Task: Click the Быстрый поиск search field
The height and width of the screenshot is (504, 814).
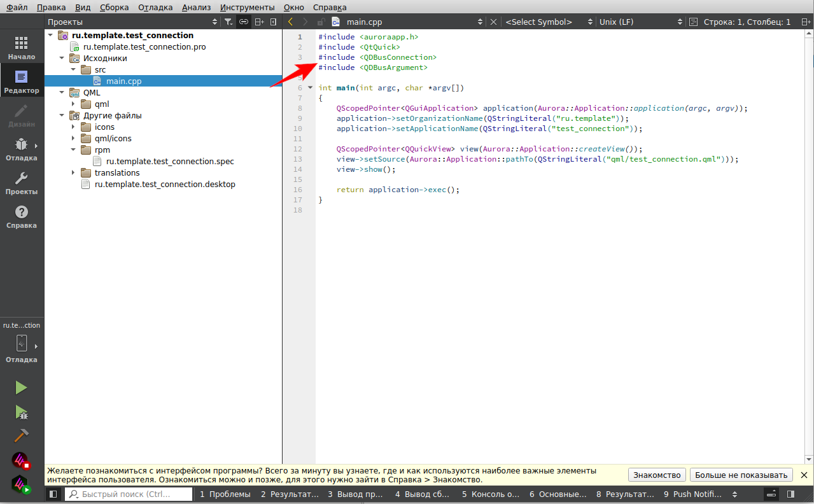Action: point(129,494)
